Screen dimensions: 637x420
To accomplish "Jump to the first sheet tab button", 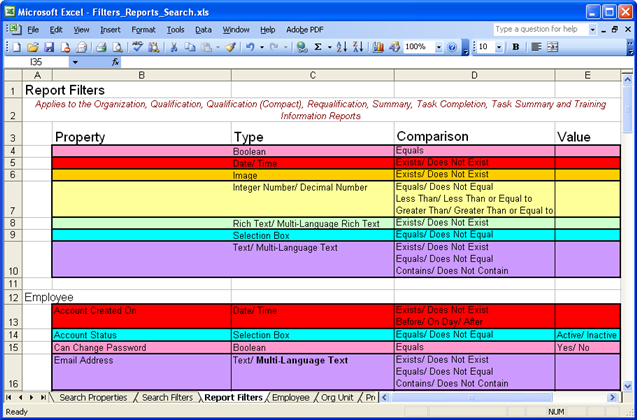I will tap(9, 398).
